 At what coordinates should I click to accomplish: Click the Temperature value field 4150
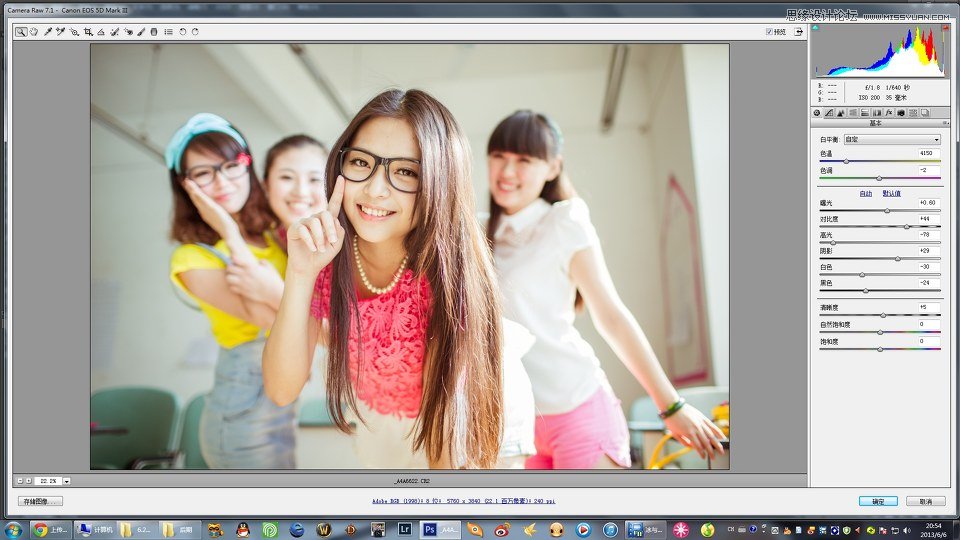(x=928, y=154)
